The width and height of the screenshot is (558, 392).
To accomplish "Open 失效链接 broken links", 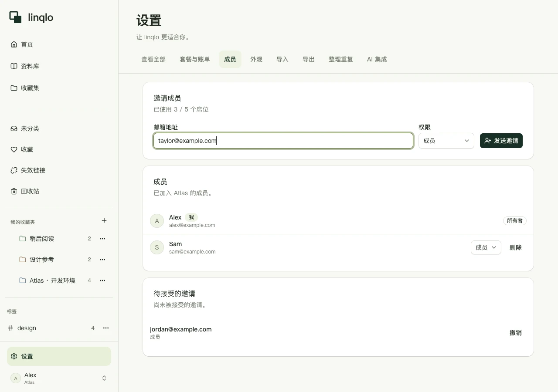I will 59,170.
